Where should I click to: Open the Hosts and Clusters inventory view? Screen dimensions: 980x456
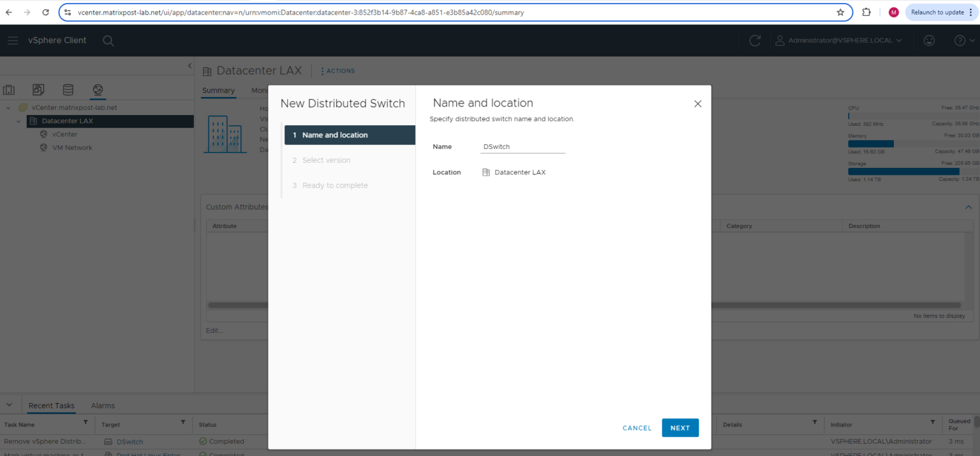[9, 89]
